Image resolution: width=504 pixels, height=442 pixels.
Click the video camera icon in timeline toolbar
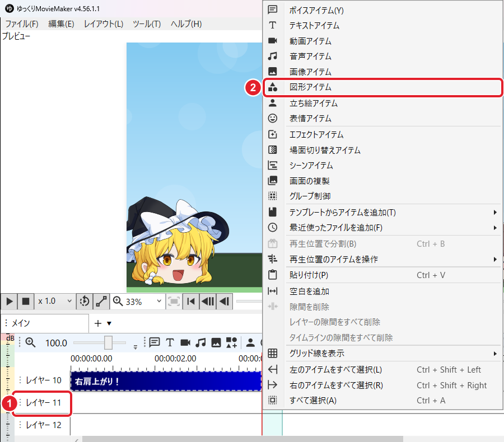(185, 342)
